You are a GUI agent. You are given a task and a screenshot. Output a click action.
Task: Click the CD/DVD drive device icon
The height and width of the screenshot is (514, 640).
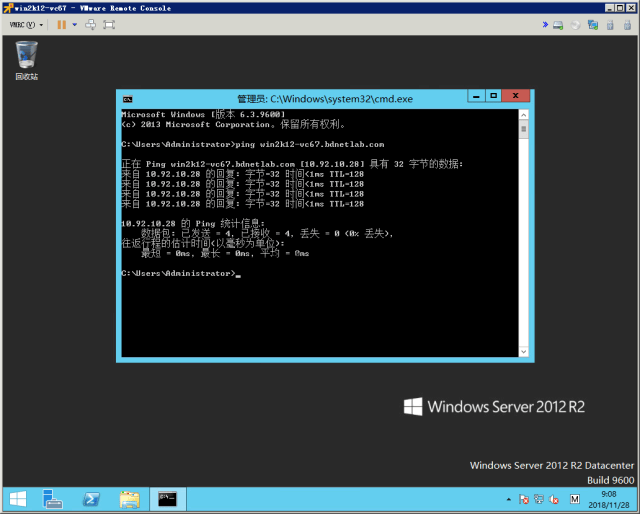point(576,25)
